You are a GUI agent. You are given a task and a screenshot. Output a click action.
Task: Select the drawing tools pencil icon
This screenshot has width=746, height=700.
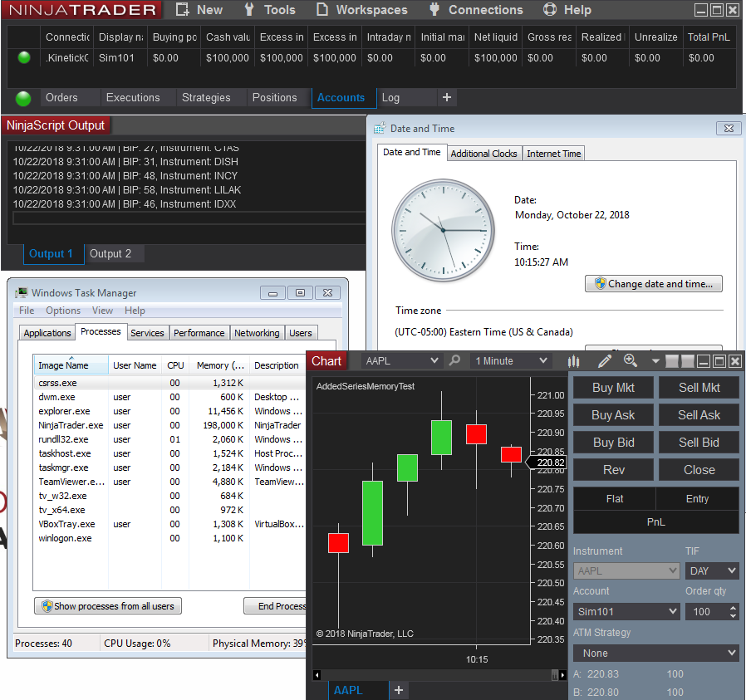[x=604, y=361]
